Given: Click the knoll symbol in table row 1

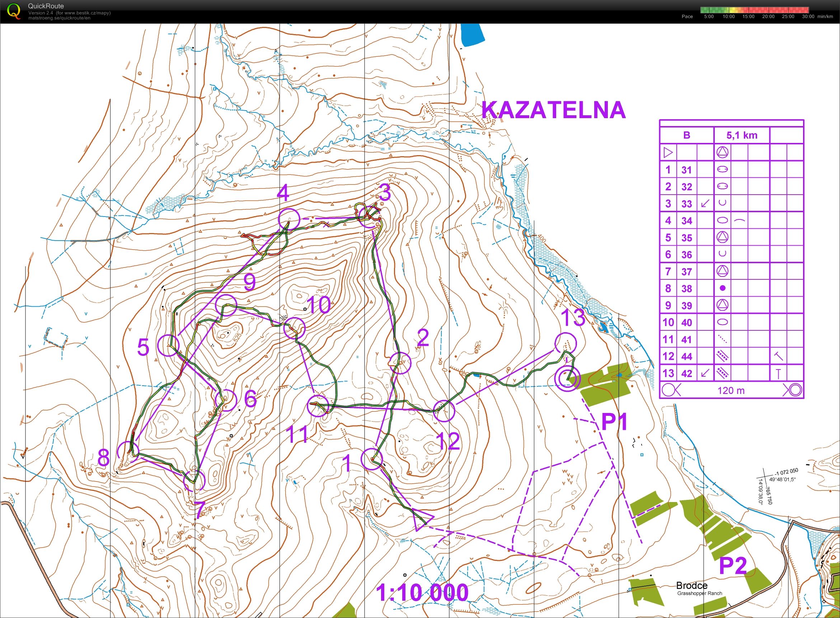Looking at the screenshot, I should pos(723,169).
